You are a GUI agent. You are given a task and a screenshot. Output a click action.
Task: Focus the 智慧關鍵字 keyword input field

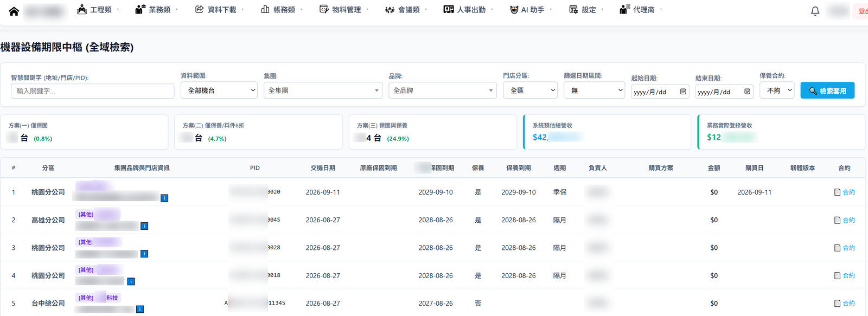pyautogui.click(x=92, y=91)
